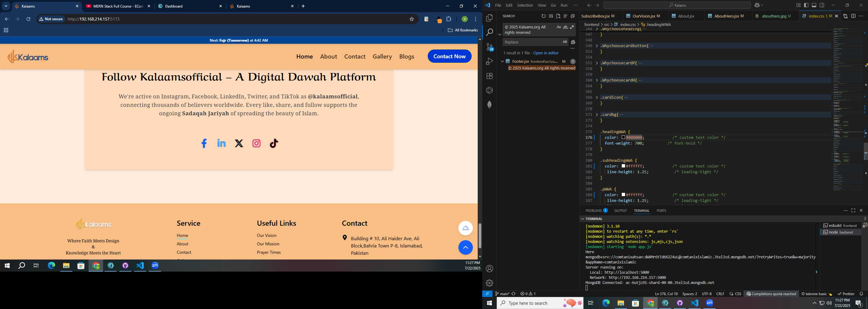Click the Chrome address bar URL
This screenshot has height=309, width=868.
click(93, 19)
